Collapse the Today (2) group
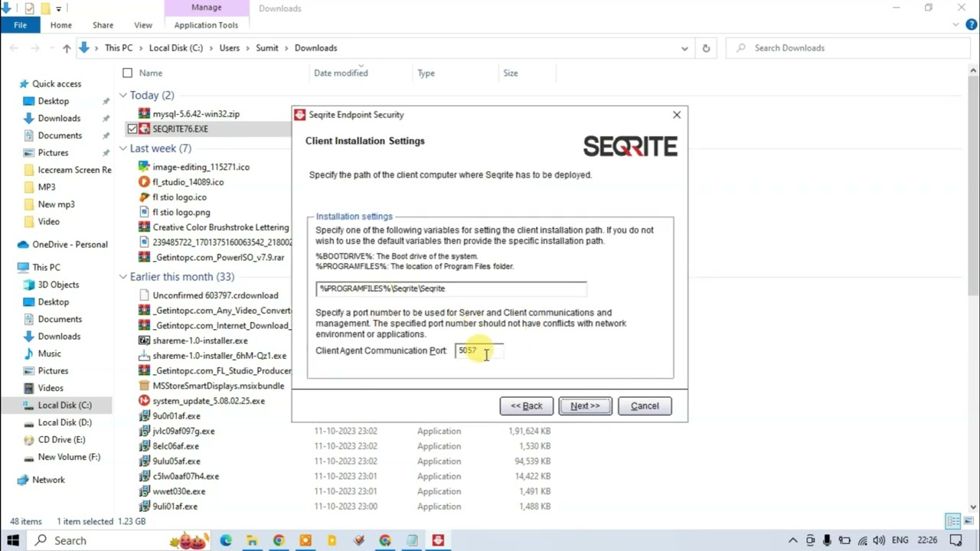980x551 pixels. (122, 96)
